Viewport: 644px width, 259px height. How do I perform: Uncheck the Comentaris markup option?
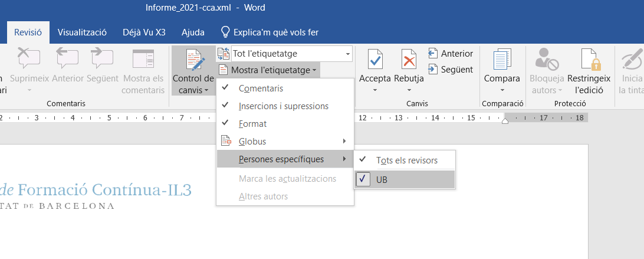(261, 88)
